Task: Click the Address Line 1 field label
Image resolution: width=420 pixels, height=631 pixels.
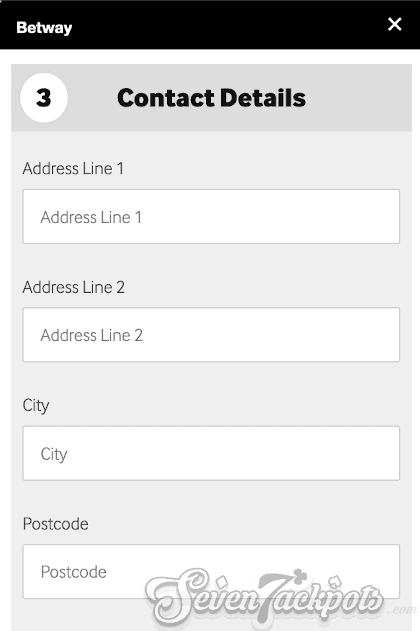Action: (73, 168)
